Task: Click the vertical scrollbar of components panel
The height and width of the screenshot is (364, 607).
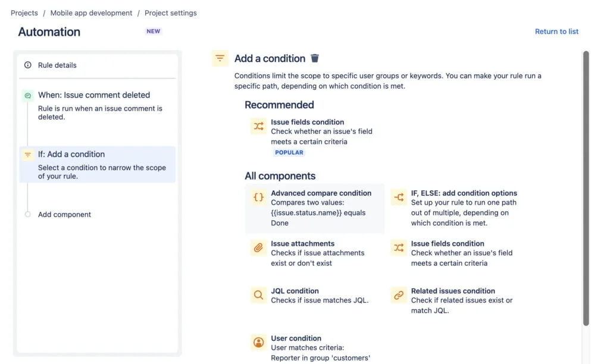Action: (586, 188)
